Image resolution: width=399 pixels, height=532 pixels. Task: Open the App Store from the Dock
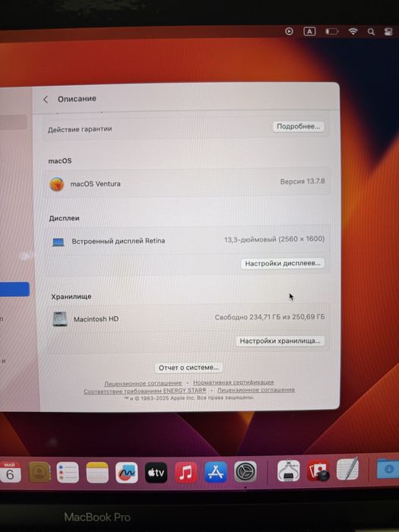(x=215, y=472)
